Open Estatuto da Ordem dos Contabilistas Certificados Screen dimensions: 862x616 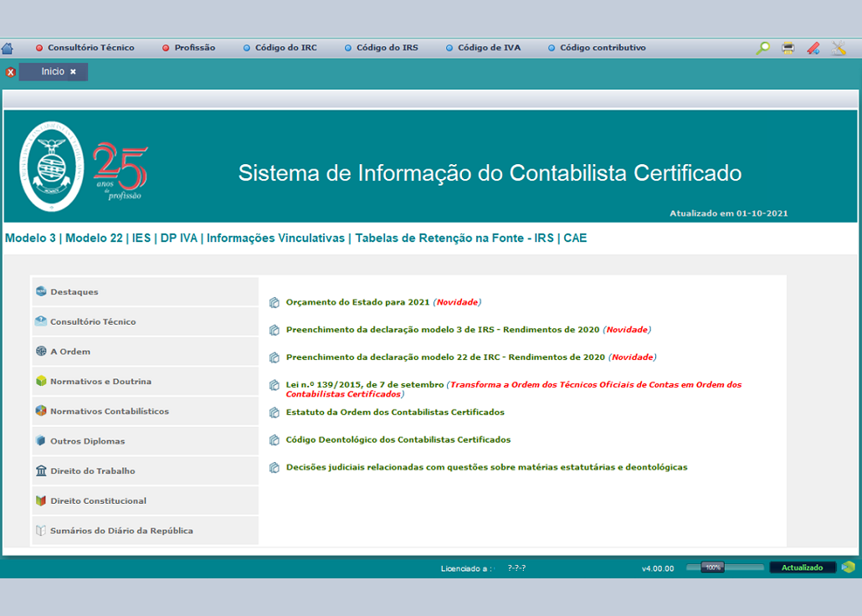395,412
